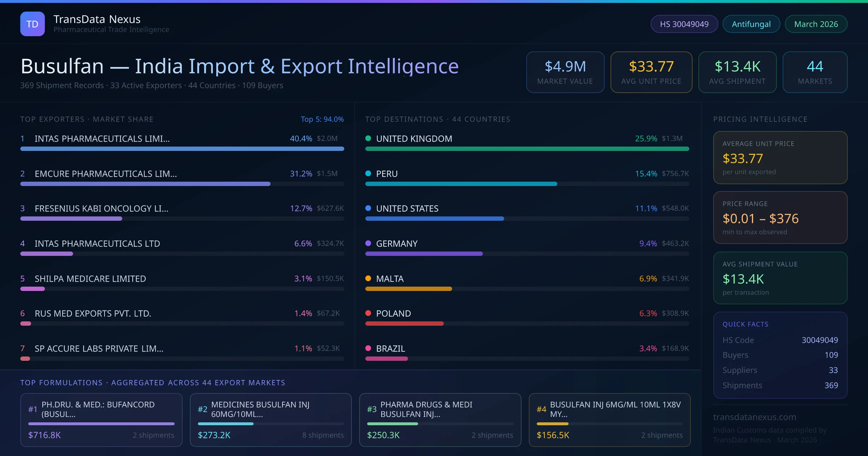Click Intas Pharmaceuticals market share bar
This screenshot has height=456, width=868.
[x=182, y=149]
